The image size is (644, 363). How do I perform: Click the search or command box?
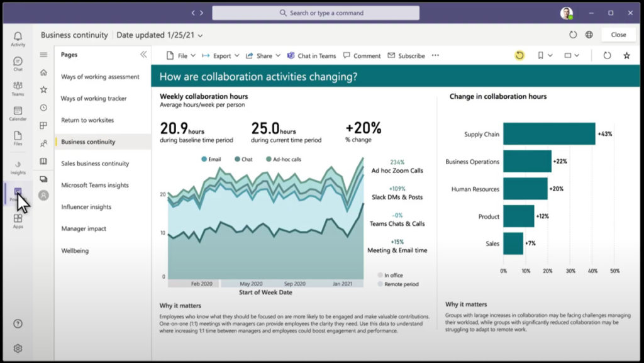coord(316,13)
